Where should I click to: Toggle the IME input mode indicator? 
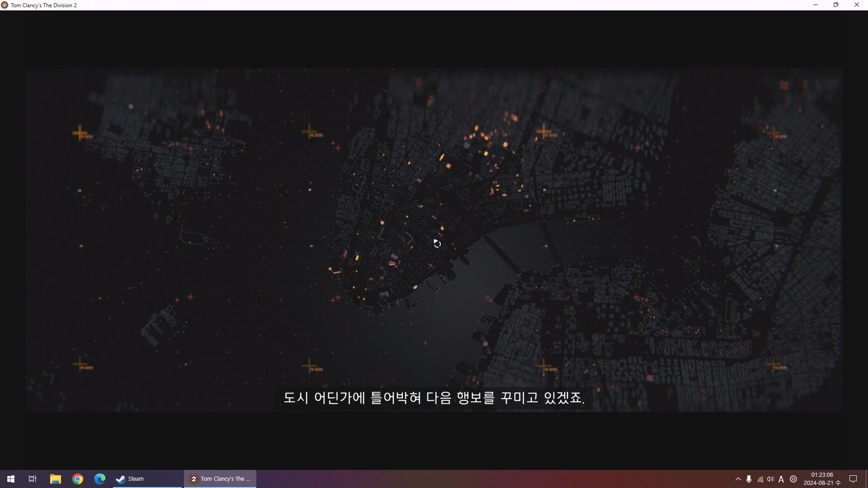[x=781, y=479]
